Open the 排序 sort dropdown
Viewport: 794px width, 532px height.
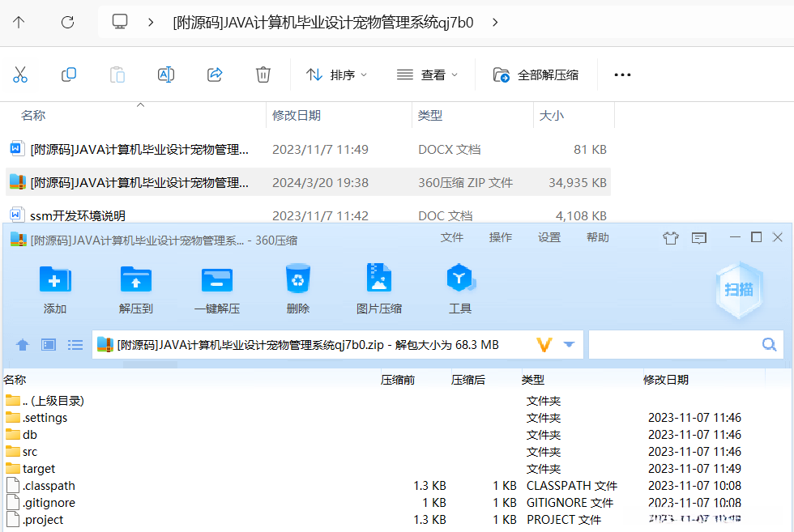(336, 75)
